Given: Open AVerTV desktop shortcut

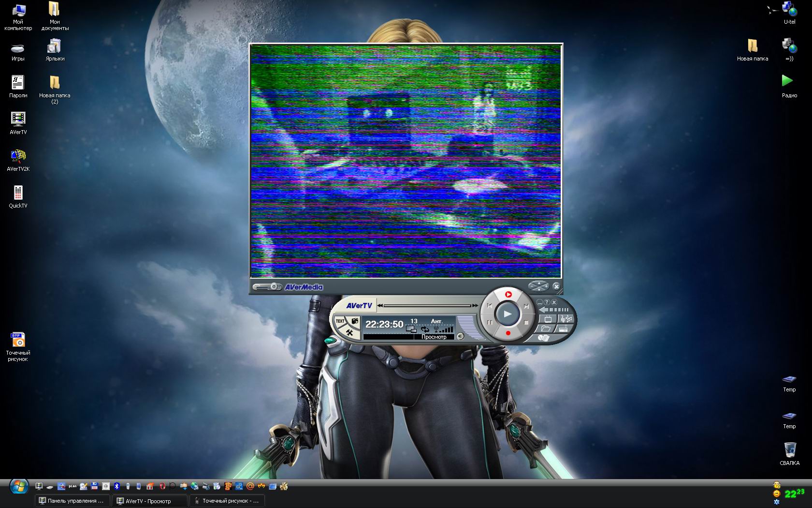Looking at the screenshot, I should pos(18,122).
